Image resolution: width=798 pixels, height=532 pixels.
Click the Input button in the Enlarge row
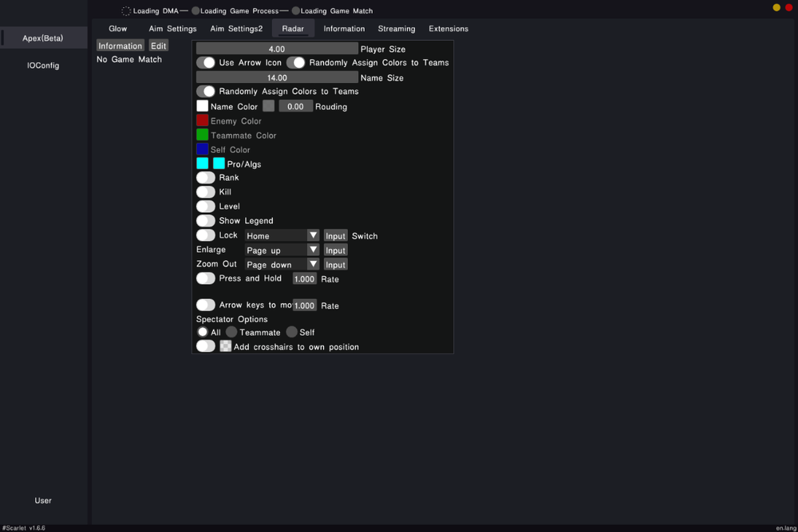[x=335, y=250]
